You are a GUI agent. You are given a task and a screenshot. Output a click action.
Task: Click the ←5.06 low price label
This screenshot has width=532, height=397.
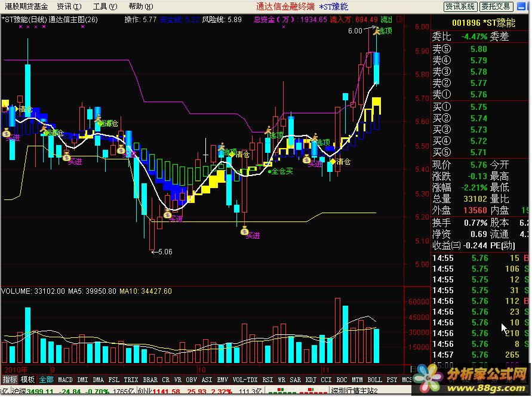point(162,252)
